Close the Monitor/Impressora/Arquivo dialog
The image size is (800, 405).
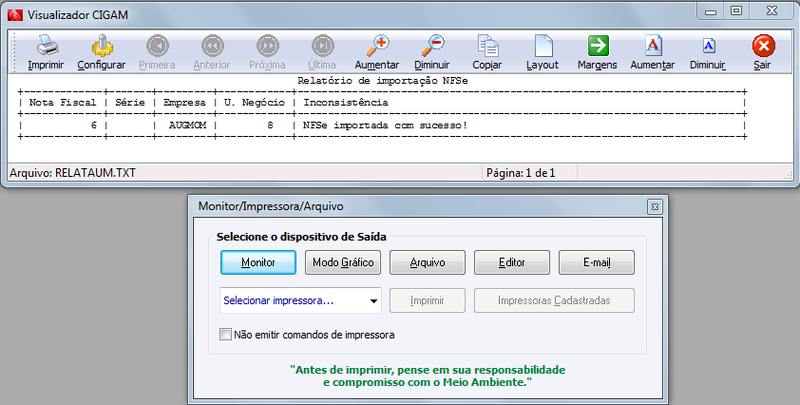click(655, 207)
